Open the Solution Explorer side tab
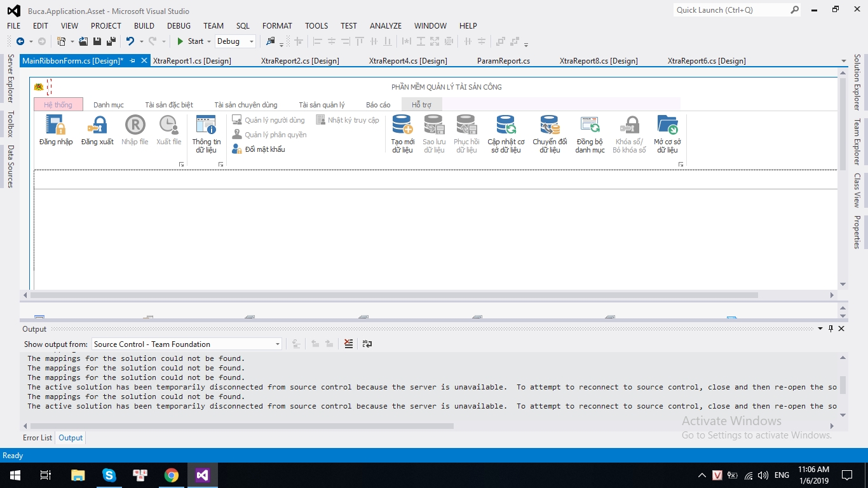The image size is (868, 488). pyautogui.click(x=857, y=82)
